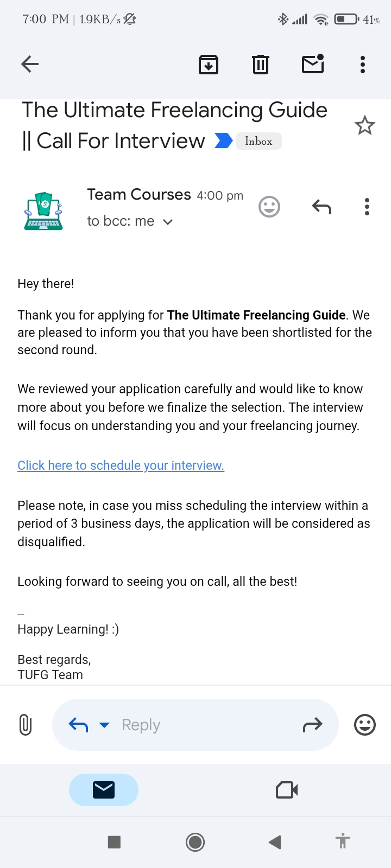Forward email using arrow in reply box
The image size is (391, 868).
coord(312,725)
